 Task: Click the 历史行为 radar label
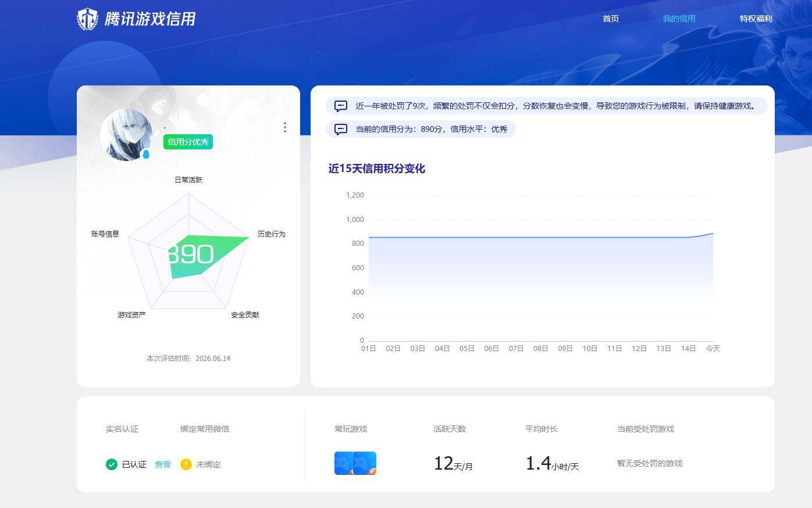tap(272, 234)
